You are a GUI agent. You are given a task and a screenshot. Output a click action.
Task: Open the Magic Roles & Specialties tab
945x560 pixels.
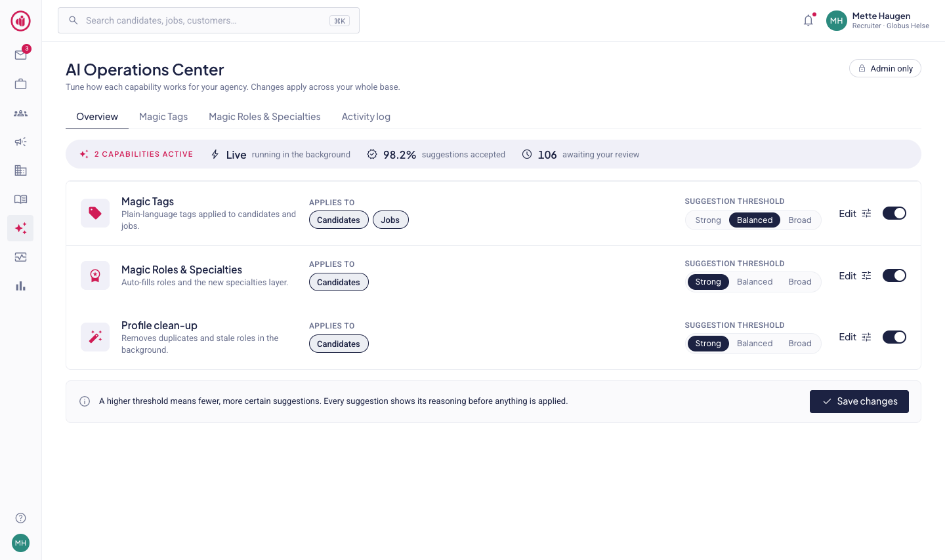264,117
